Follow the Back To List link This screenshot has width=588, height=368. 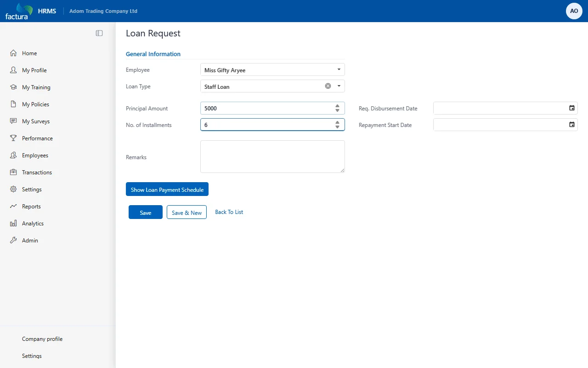pyautogui.click(x=229, y=212)
